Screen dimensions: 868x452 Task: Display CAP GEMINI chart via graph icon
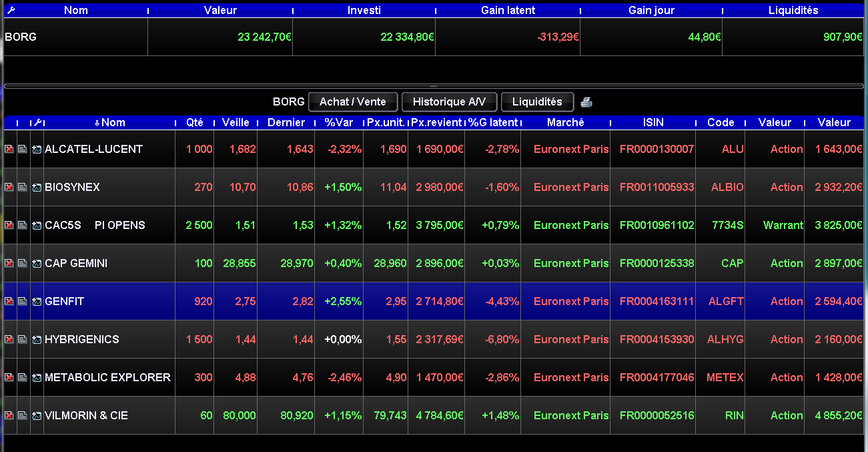[37, 264]
